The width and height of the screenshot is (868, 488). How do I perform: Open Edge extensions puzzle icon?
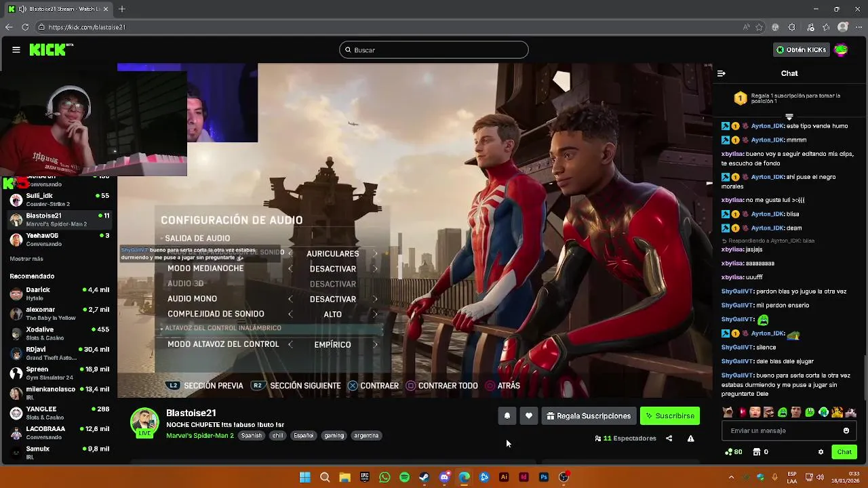click(x=791, y=27)
